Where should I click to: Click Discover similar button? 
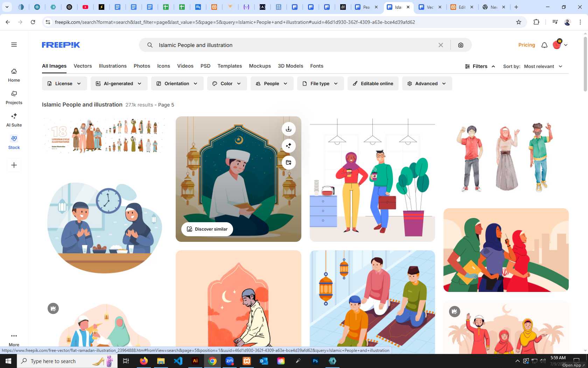pos(207,229)
